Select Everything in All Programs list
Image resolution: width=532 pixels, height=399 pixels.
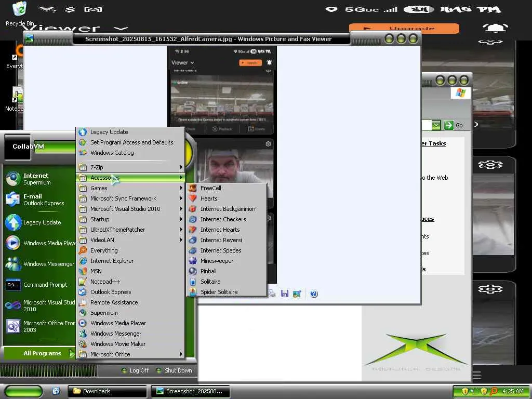pyautogui.click(x=131, y=250)
